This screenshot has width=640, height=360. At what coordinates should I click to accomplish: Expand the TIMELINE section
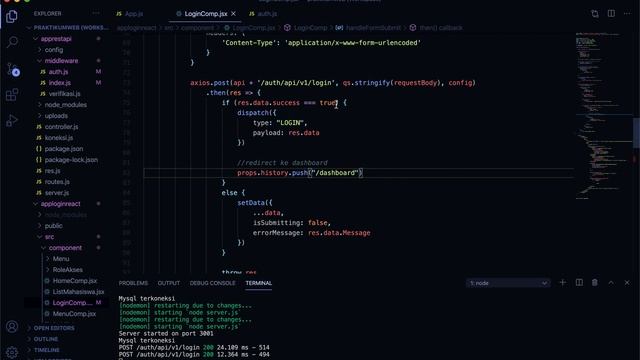pos(47,350)
